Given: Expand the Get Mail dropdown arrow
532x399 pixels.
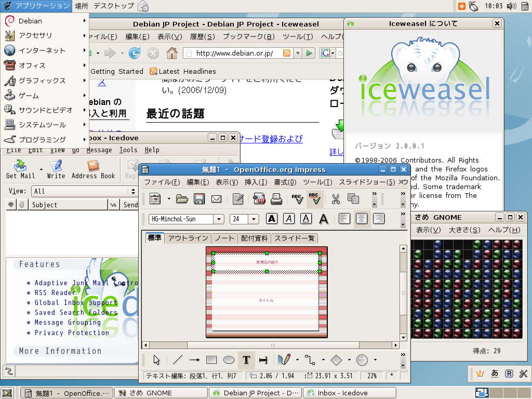Looking at the screenshot, I should [x=41, y=169].
